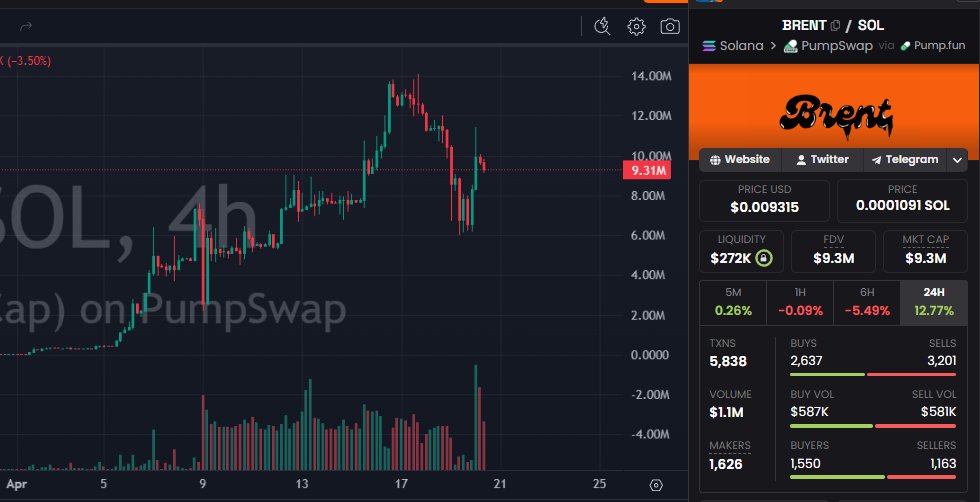The image size is (980, 502).
Task: Open the indicators quick search icon
Action: [602, 27]
